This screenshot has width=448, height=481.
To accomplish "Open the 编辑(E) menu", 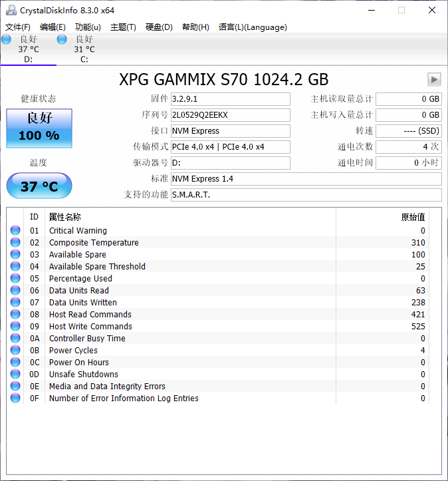I will pyautogui.click(x=53, y=27).
